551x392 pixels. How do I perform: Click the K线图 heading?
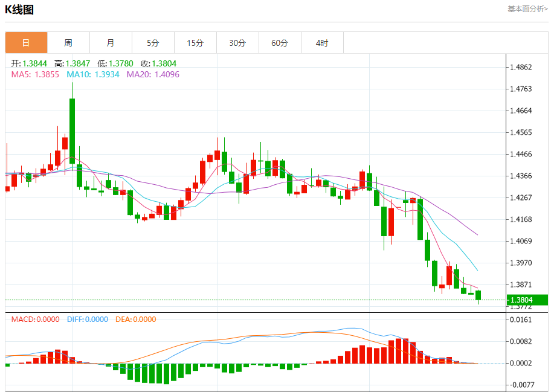(19, 10)
